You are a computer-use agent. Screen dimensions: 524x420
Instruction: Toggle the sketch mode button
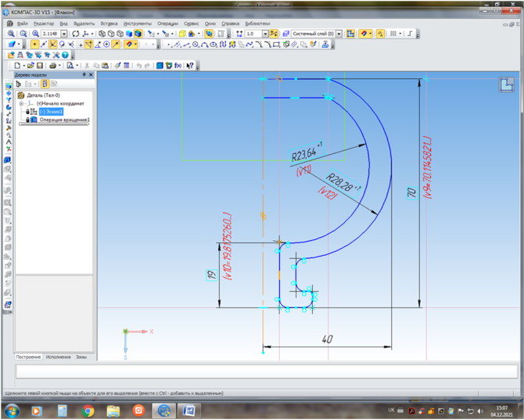[x=350, y=34]
